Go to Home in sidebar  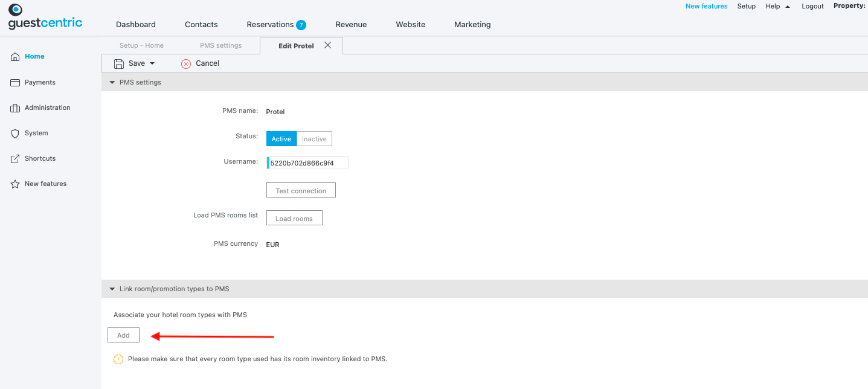click(x=34, y=56)
